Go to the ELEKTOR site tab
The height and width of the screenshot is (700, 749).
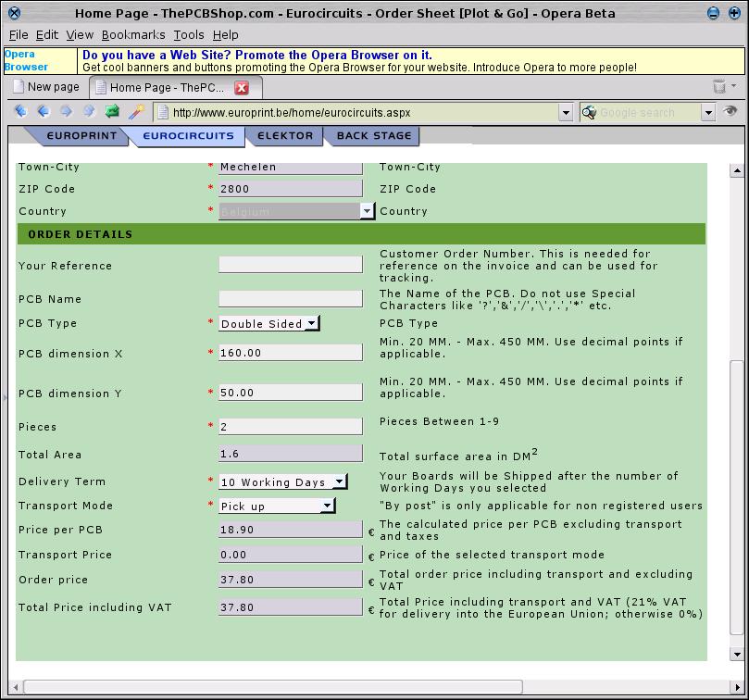tap(285, 136)
